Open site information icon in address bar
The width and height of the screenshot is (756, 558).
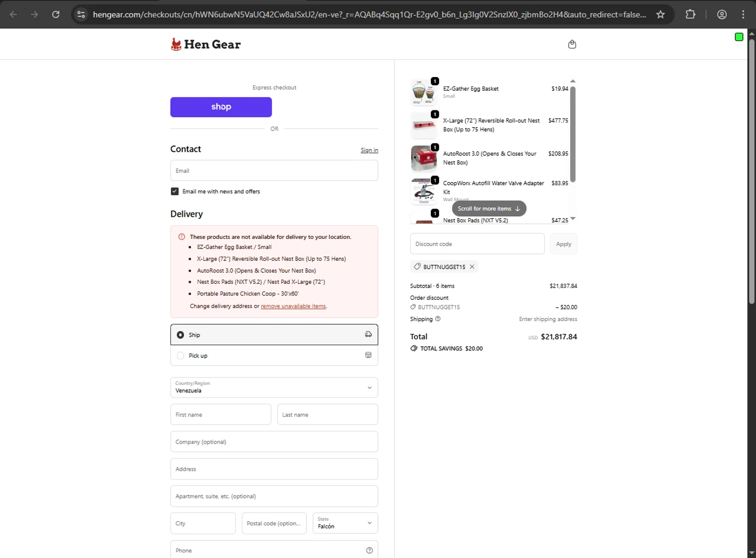click(x=81, y=15)
